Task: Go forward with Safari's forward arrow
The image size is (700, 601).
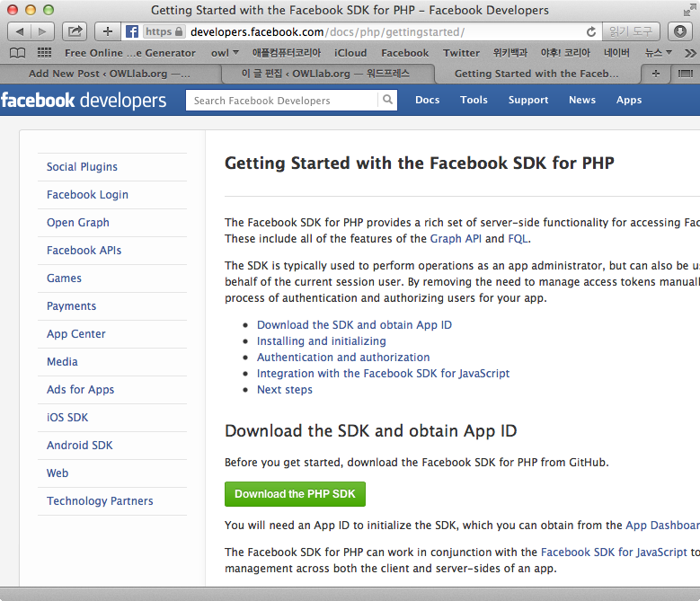Action: [x=43, y=31]
